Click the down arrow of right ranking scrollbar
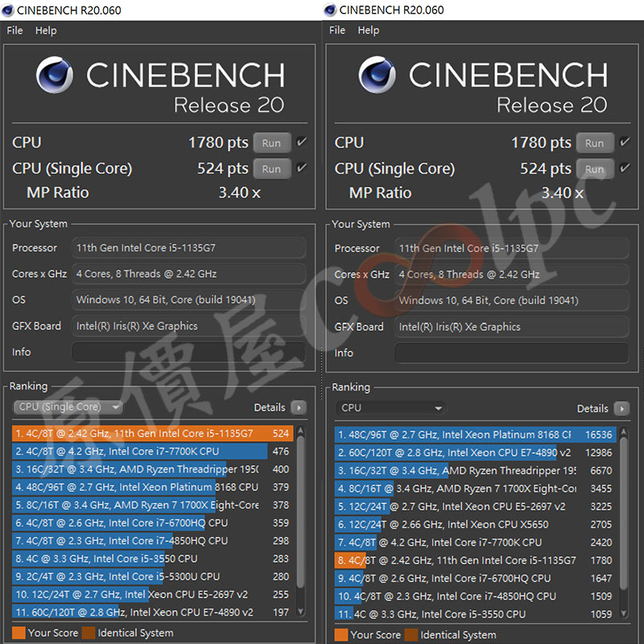 (624, 613)
